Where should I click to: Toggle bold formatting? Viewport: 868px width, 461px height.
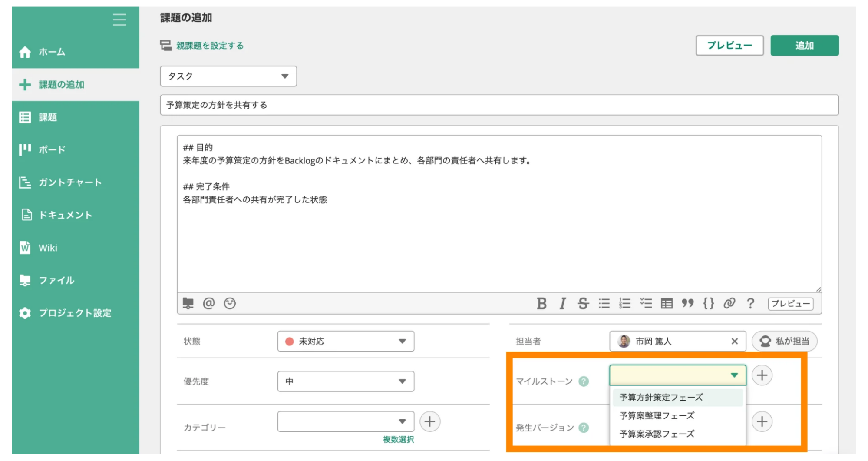[x=541, y=303]
